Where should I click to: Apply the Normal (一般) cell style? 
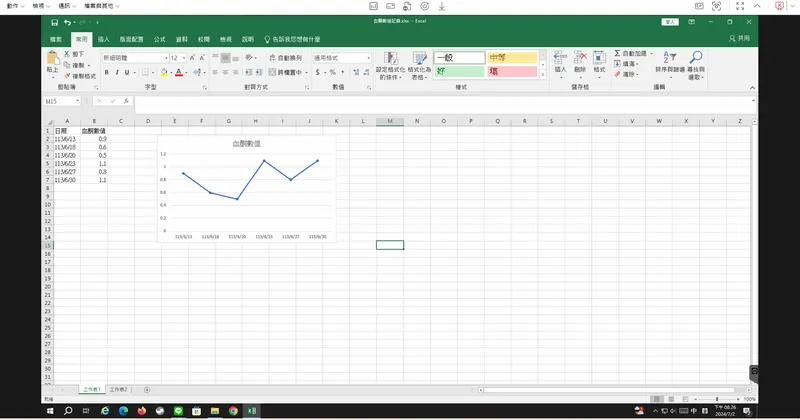tap(459, 58)
